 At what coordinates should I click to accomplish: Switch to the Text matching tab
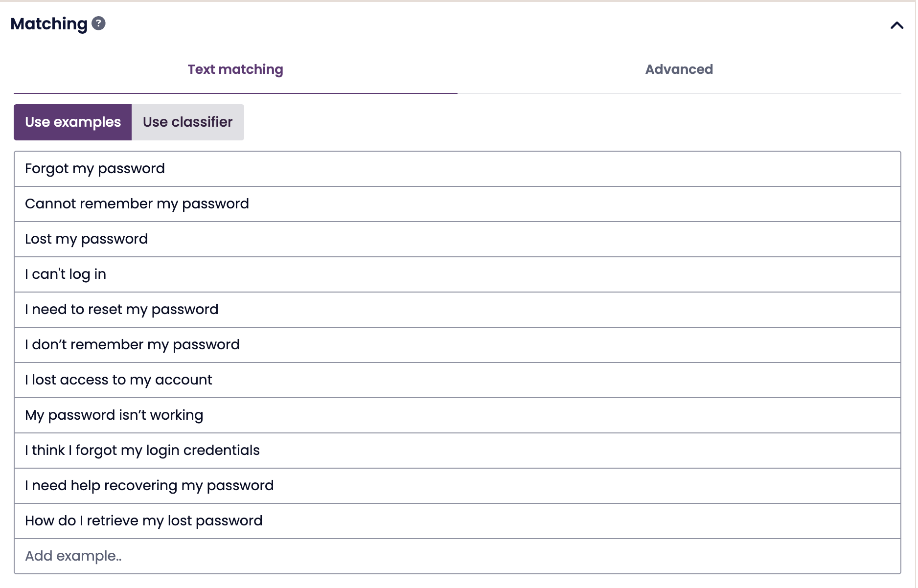(235, 69)
